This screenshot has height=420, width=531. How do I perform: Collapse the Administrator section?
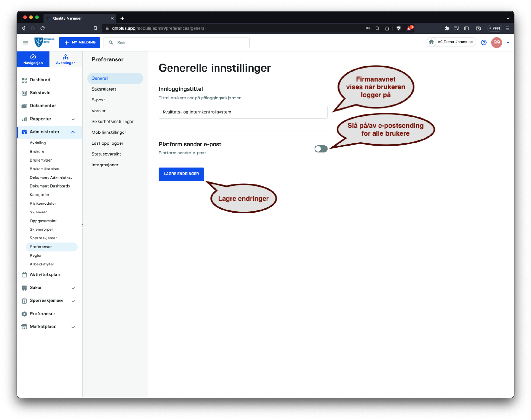tap(73, 132)
